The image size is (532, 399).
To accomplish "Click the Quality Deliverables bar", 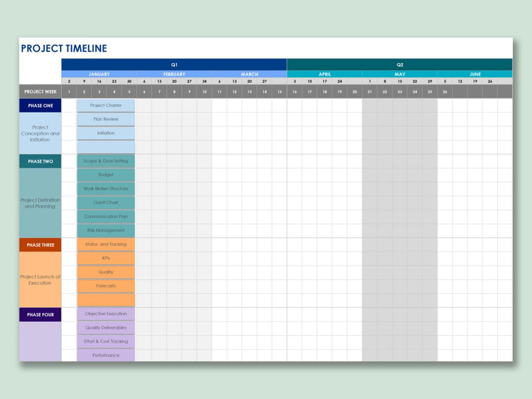I will (x=106, y=327).
